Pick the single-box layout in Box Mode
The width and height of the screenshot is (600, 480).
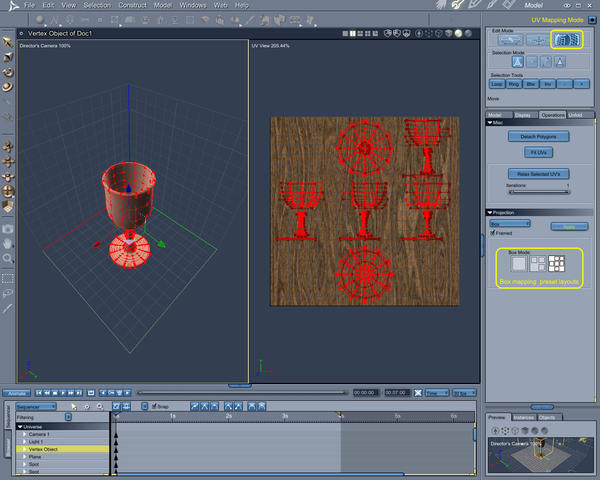(518, 265)
